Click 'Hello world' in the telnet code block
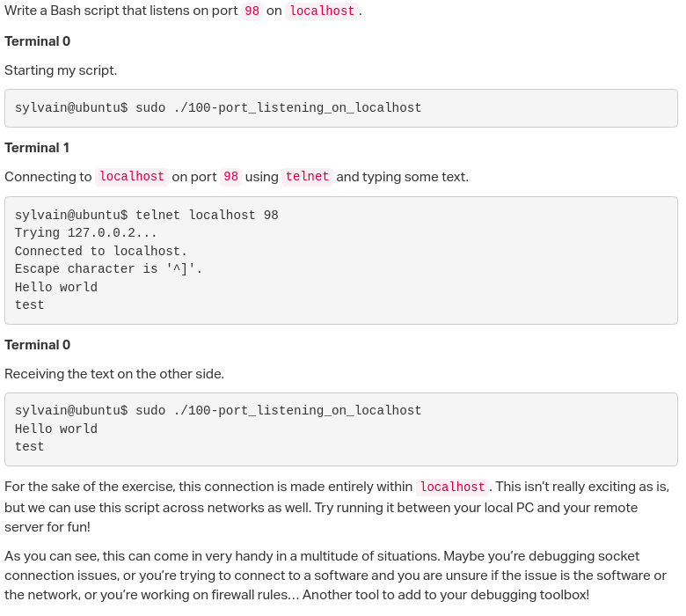This screenshot has height=616, width=686. (x=56, y=288)
